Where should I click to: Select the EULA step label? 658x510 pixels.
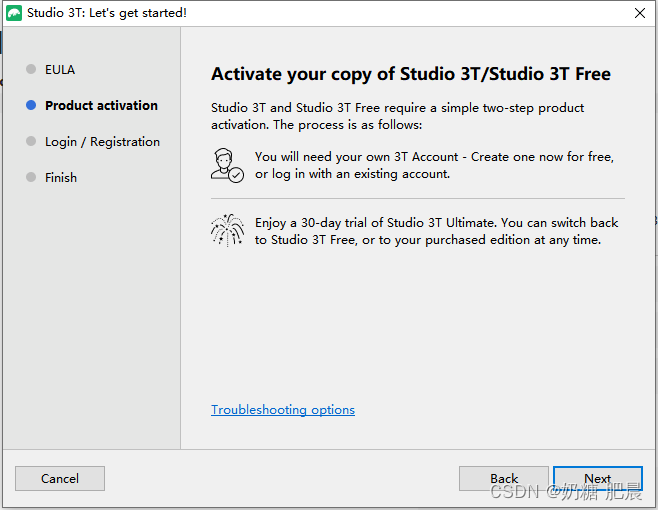click(x=60, y=70)
